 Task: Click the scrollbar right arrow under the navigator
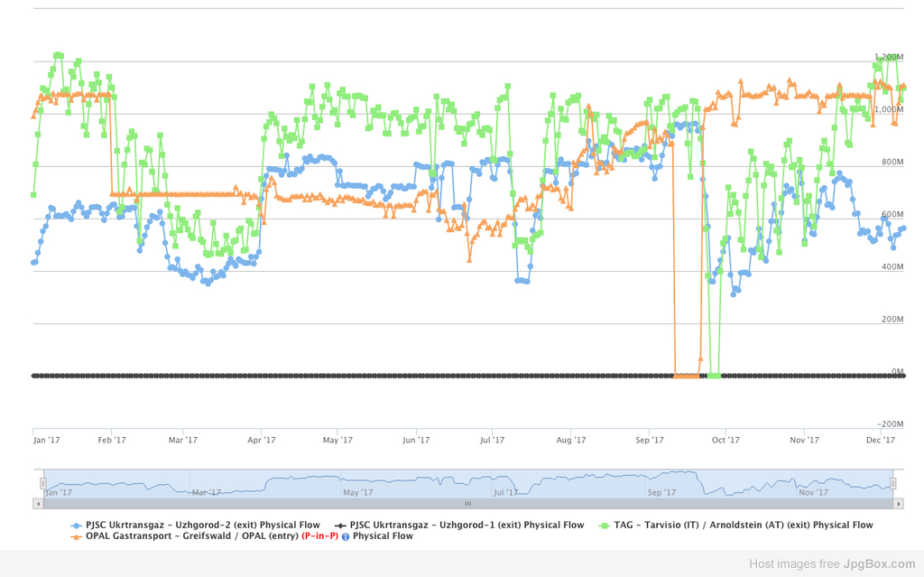coord(899,504)
